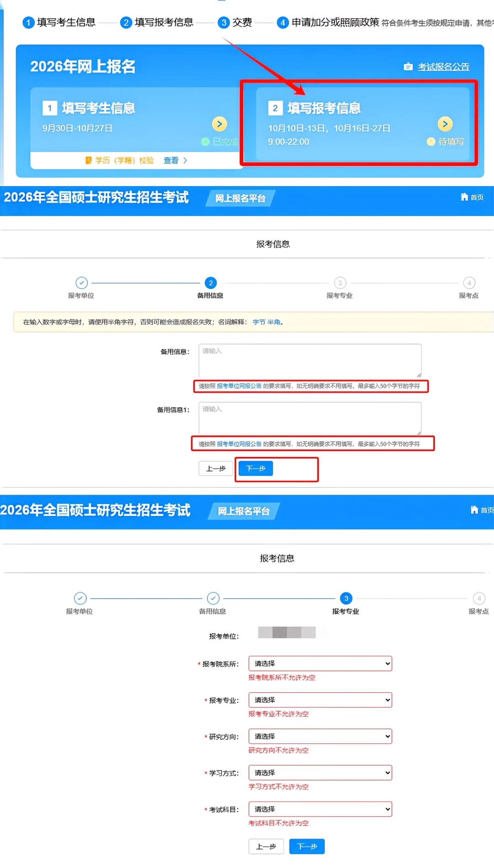
Task: Click step 2 填写报考信息 circle icon
Action: (x=126, y=22)
